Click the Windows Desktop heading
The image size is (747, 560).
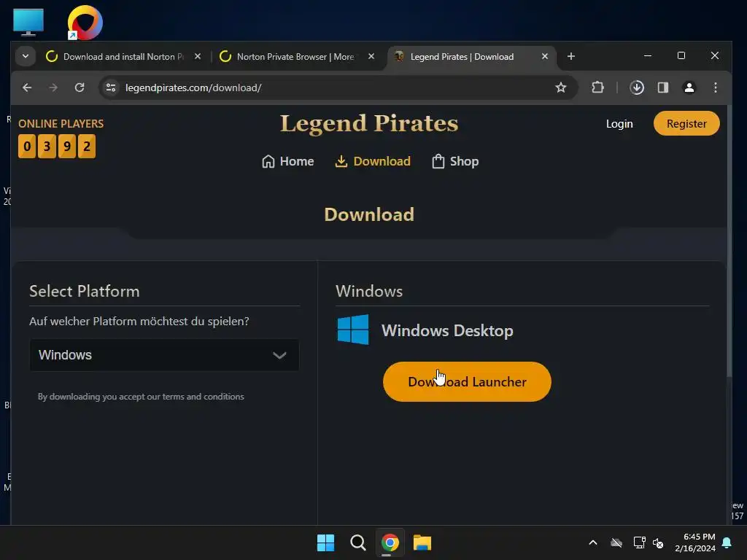point(447,330)
